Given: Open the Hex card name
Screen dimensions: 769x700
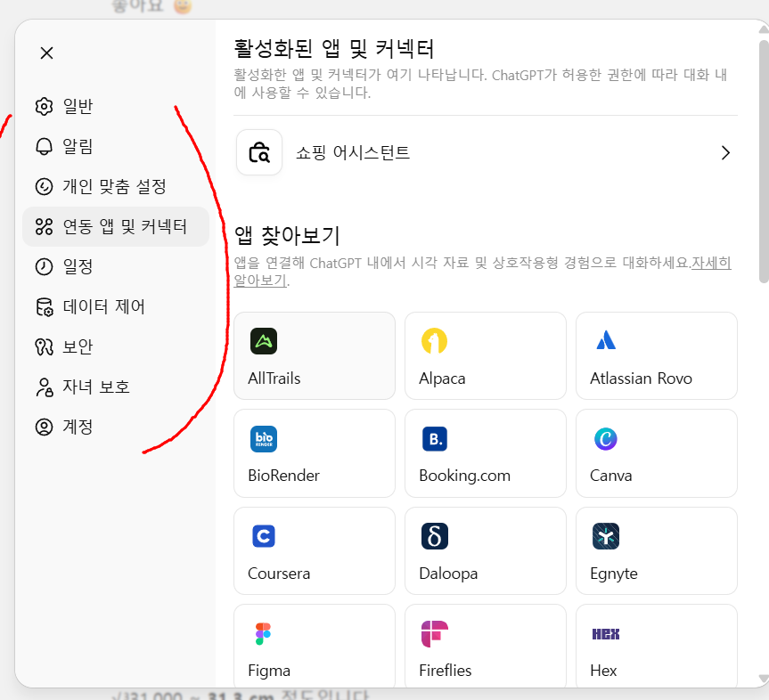Looking at the screenshot, I should pos(603,671).
